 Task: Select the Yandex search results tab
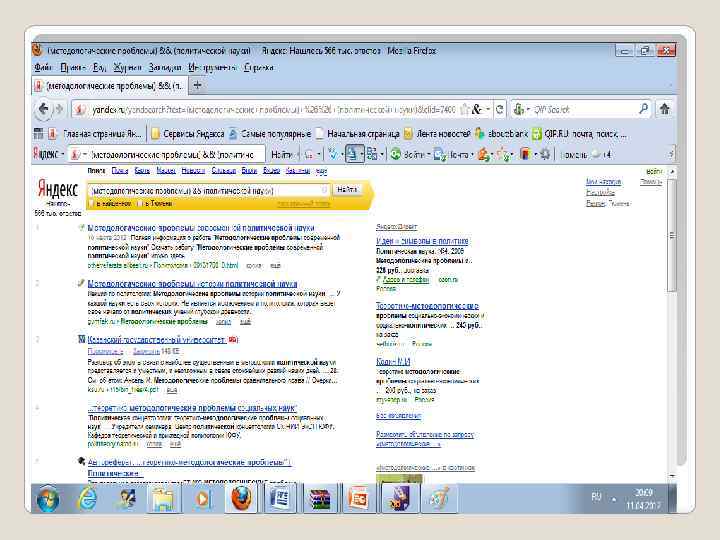[109, 85]
